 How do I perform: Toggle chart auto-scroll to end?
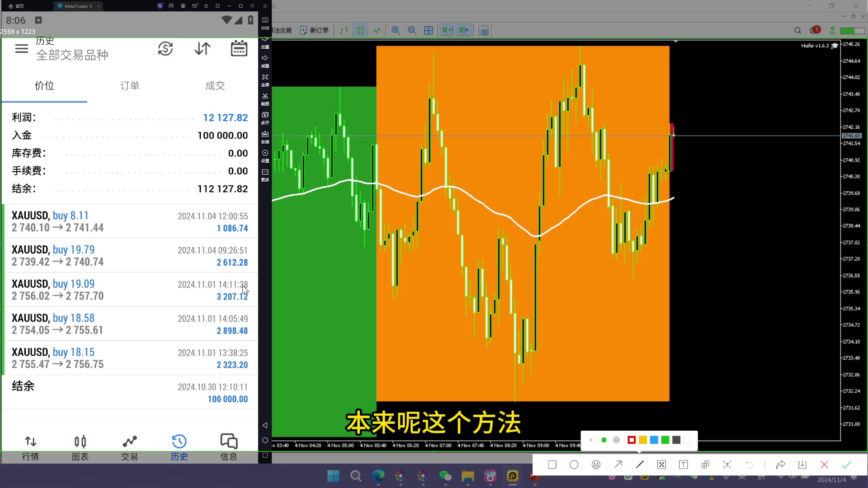447,30
